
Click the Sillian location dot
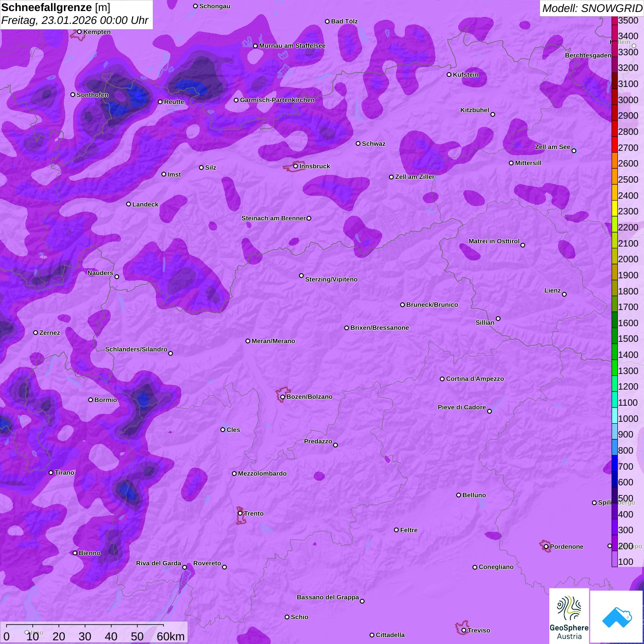point(498,318)
